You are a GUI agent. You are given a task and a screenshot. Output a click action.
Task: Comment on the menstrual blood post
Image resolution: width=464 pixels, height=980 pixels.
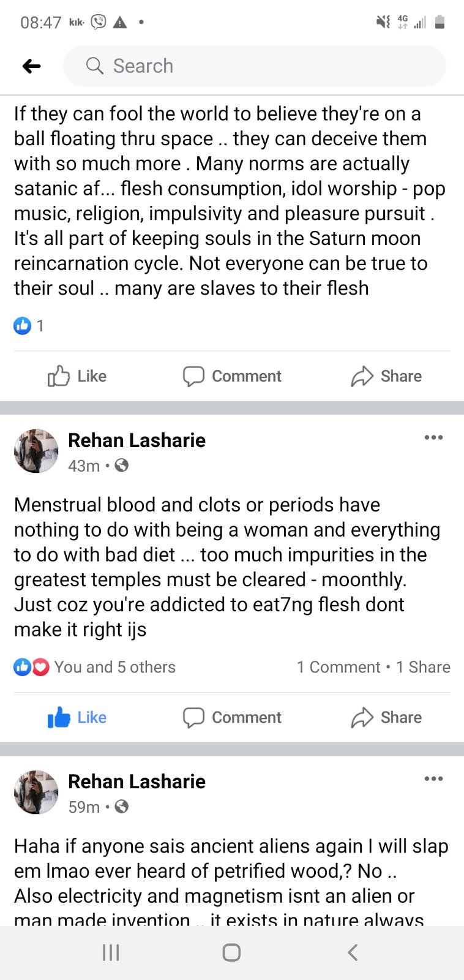(232, 717)
